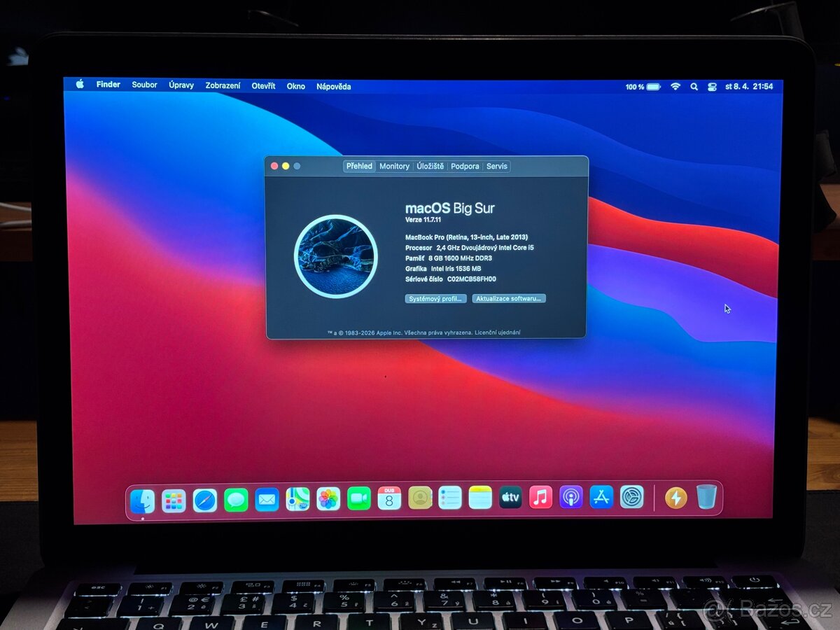Open Launchpad
840x630 pixels.
[174, 500]
